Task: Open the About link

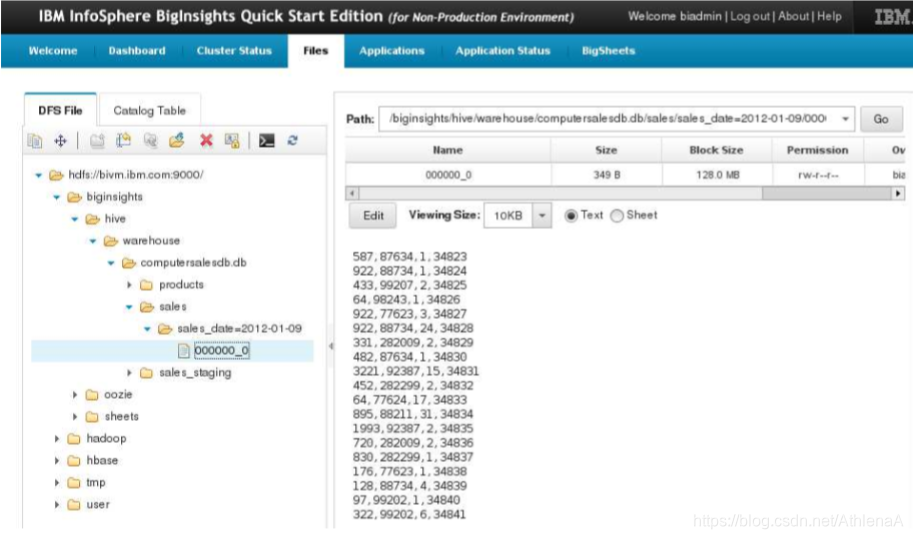Action: 794,16
